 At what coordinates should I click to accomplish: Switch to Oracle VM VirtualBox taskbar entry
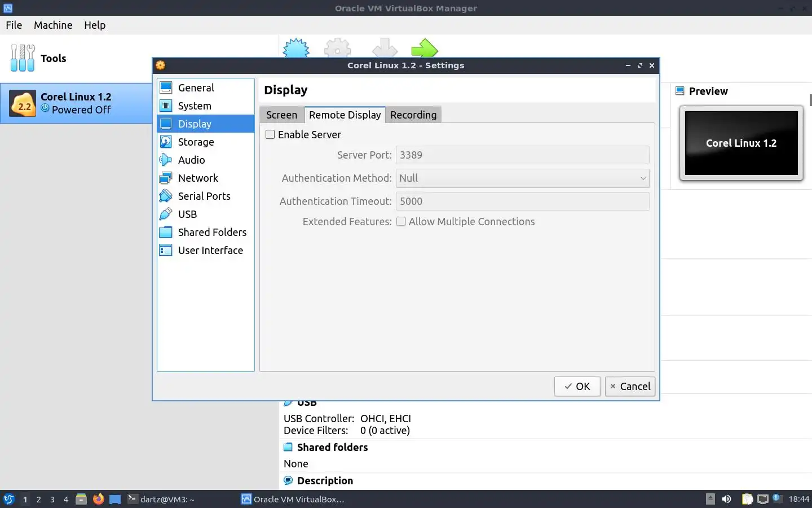coord(293,499)
